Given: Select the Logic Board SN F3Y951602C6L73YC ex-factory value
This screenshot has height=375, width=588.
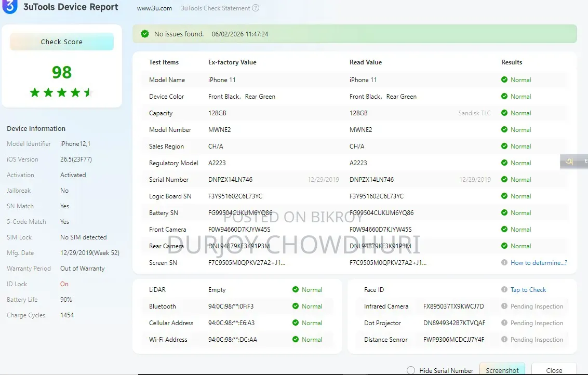Looking at the screenshot, I should (x=235, y=196).
